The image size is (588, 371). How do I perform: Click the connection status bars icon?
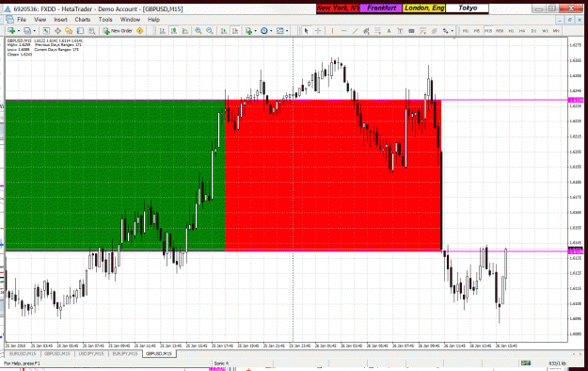pos(526,363)
